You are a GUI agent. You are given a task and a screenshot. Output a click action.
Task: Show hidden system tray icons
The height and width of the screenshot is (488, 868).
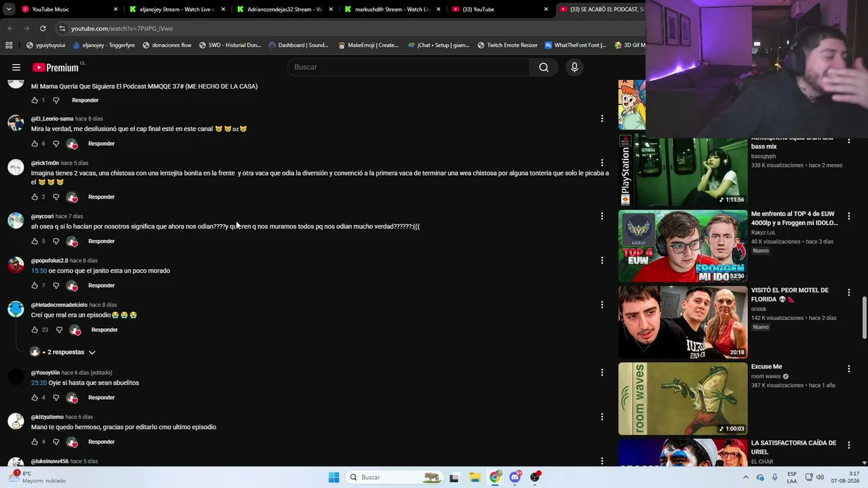[746, 477]
